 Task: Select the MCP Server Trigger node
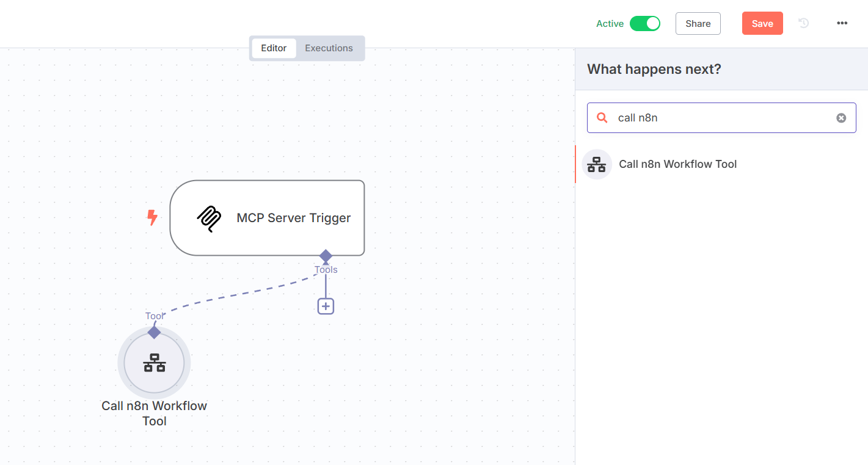coord(267,218)
